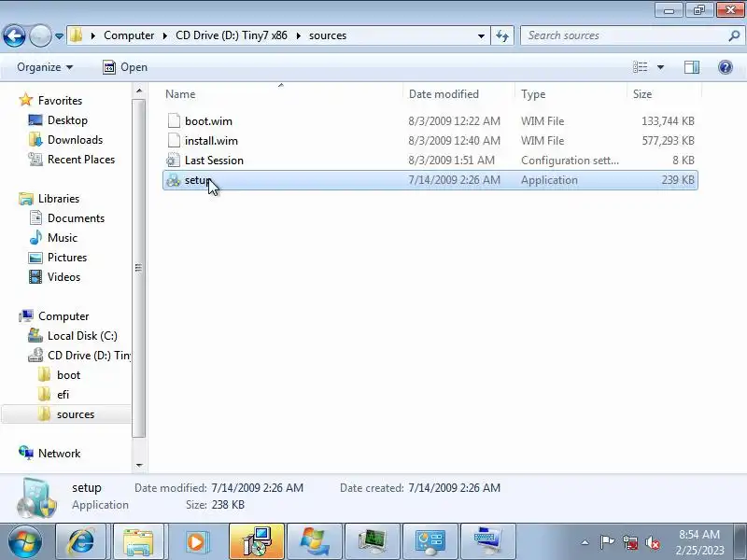Click the sources breadcrumb segment

click(328, 35)
